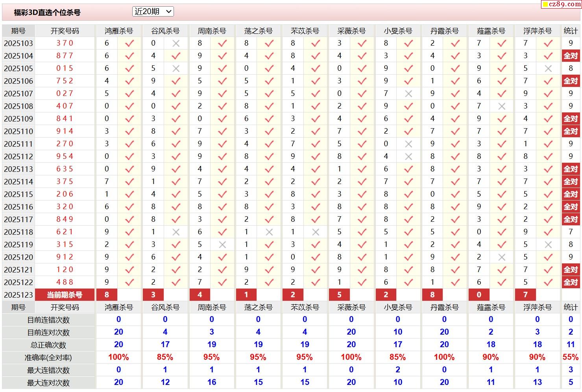This screenshot has width=582, height=392.
Task: Click the period number 2025123
Action: click(18, 295)
